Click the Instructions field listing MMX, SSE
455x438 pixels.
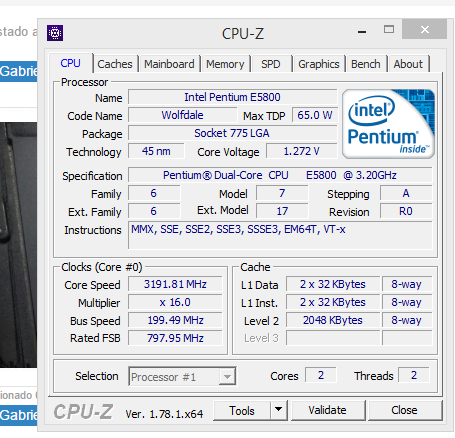[x=280, y=235]
